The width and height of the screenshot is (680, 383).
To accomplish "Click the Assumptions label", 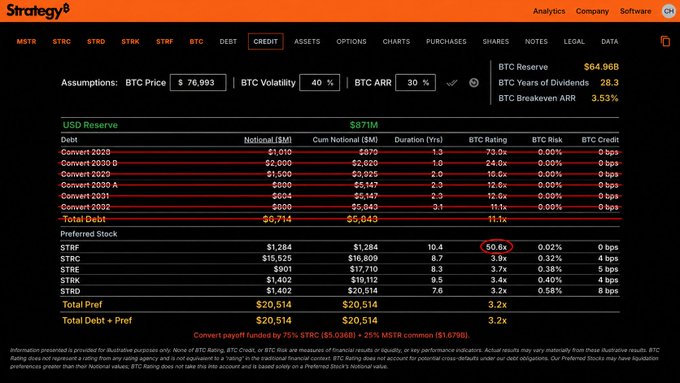I will (89, 82).
